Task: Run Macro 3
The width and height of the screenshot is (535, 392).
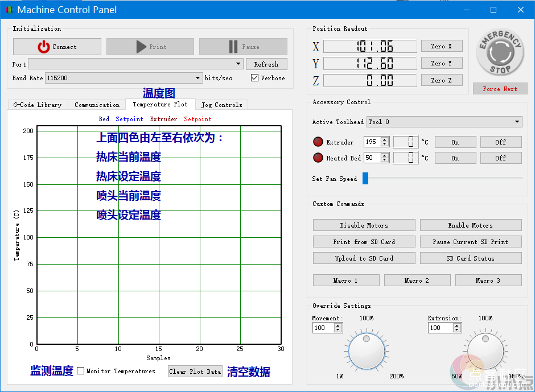Action: tap(488, 280)
